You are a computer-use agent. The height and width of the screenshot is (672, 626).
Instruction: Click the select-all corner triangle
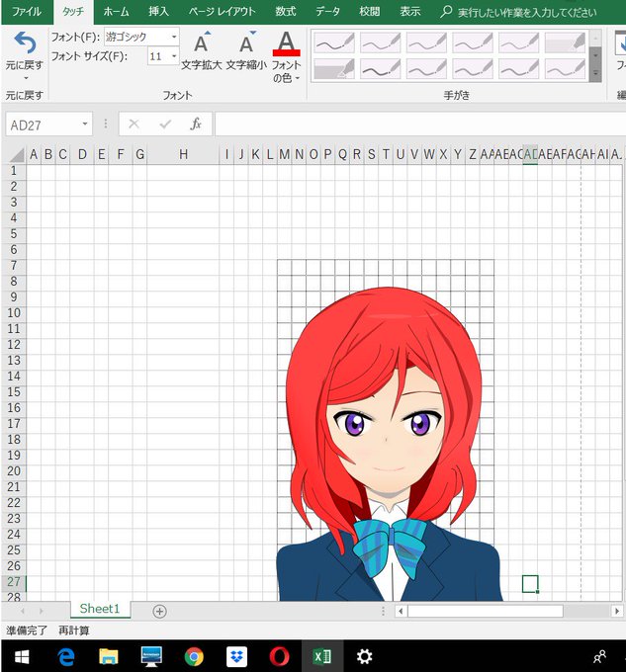[16, 155]
